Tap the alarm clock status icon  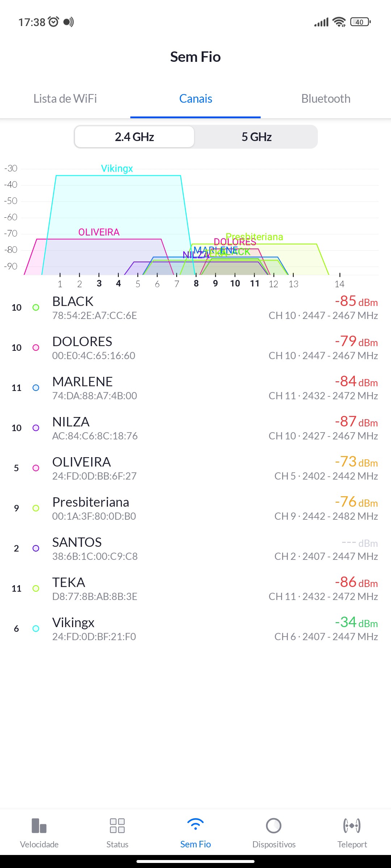click(54, 22)
